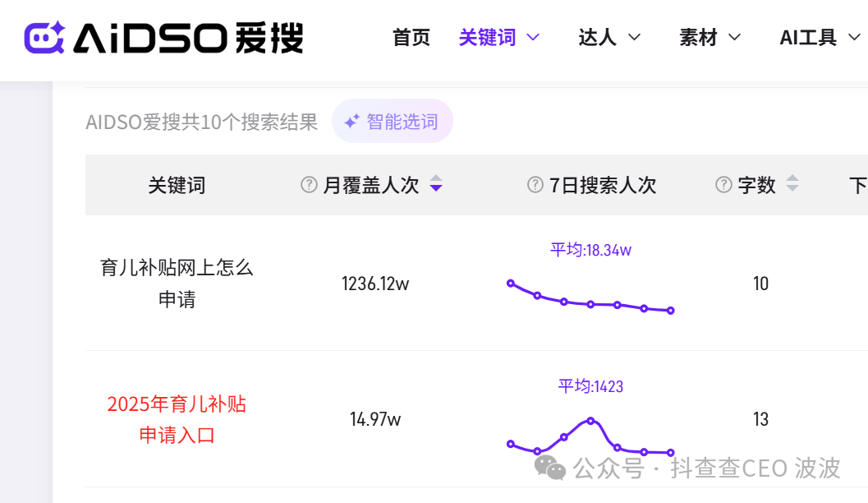
Task: Click peak point on 平均:1423 trend chart
Action: click(x=590, y=421)
